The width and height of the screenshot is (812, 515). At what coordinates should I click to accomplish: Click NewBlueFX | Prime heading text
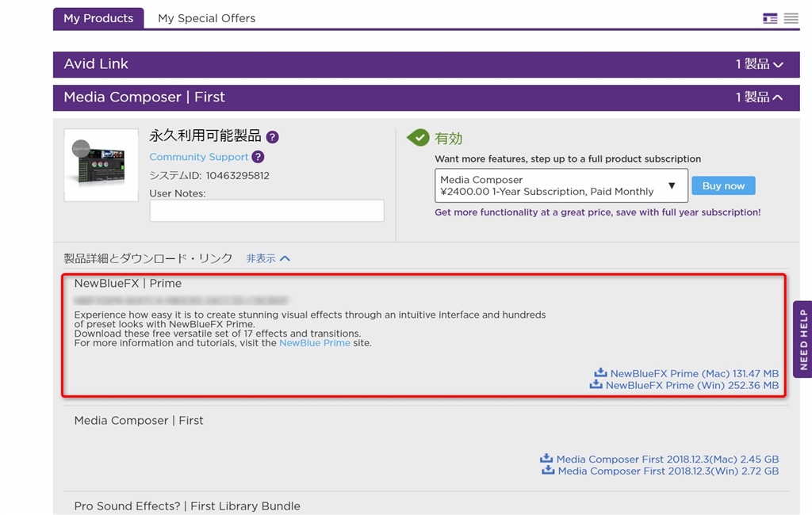pos(128,284)
